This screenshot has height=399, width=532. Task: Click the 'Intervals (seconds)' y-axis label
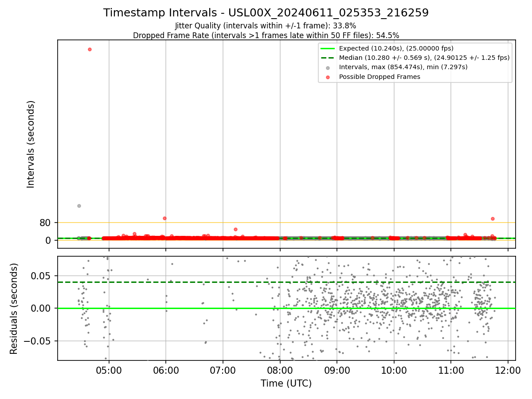[31, 144]
